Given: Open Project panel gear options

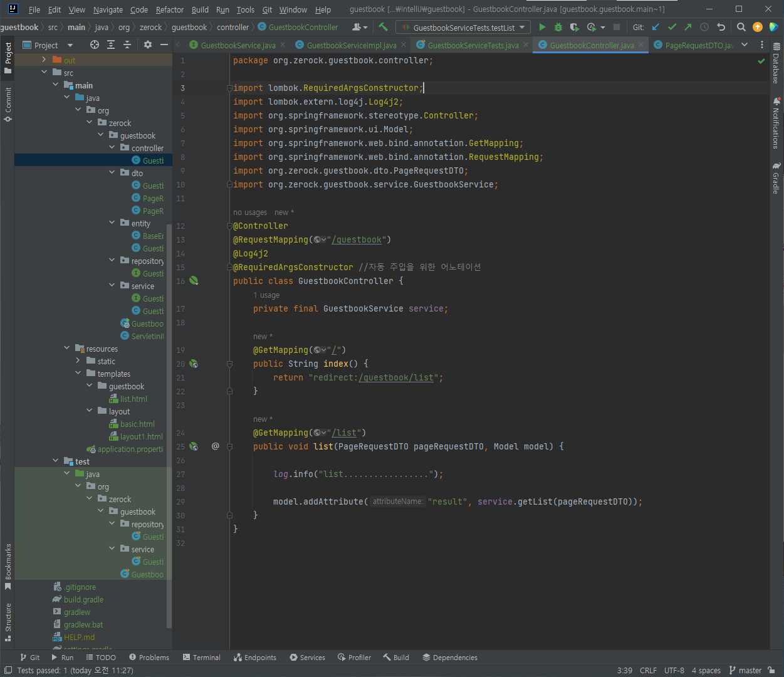Looking at the screenshot, I should pyautogui.click(x=148, y=45).
